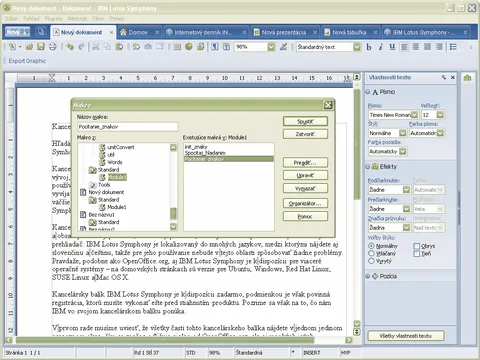Screen dimensions: 480x360
Task: Collapse the Písmo section
Action: point(368,92)
